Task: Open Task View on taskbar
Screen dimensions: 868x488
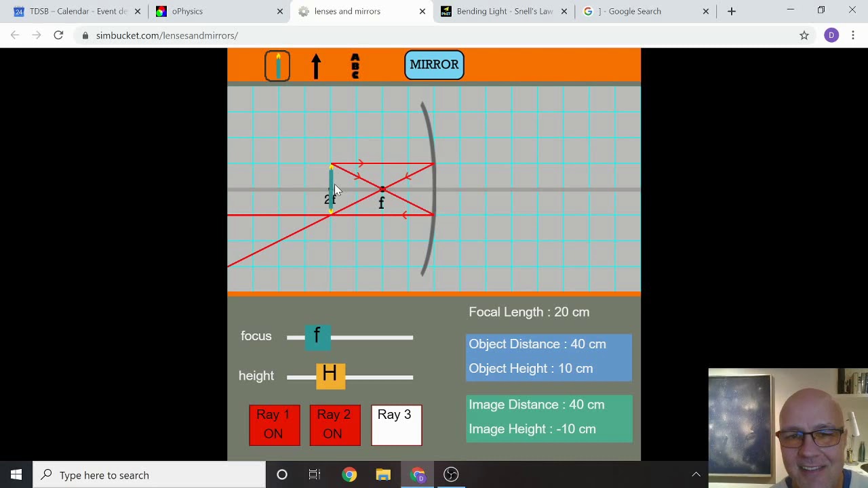Action: [x=315, y=475]
